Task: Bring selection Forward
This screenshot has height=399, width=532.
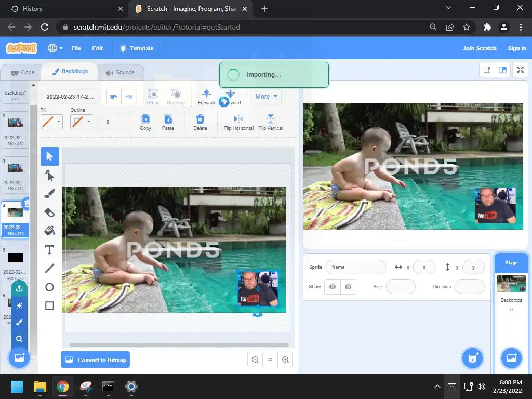Action: 206,97
